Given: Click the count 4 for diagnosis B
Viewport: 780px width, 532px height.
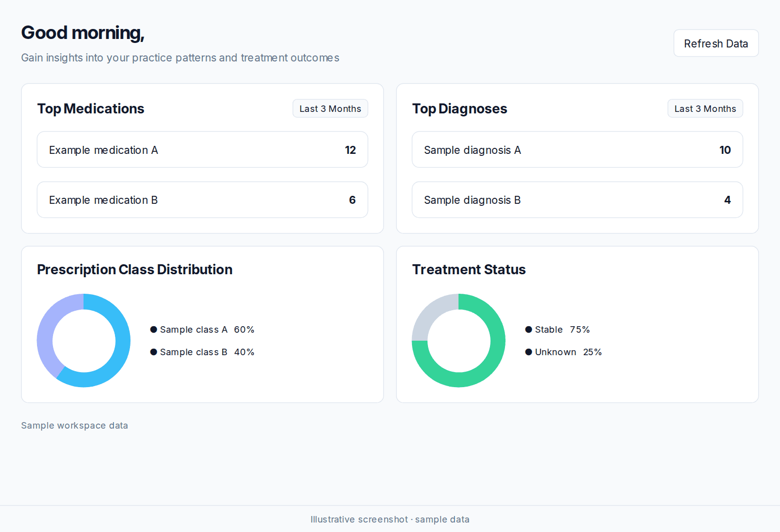Looking at the screenshot, I should (727, 200).
